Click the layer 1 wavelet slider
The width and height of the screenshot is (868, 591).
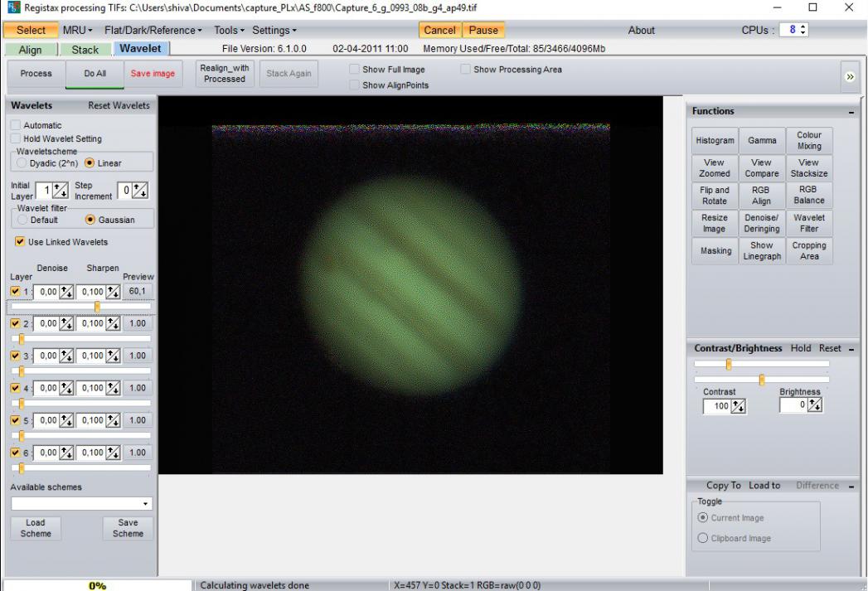(80, 307)
